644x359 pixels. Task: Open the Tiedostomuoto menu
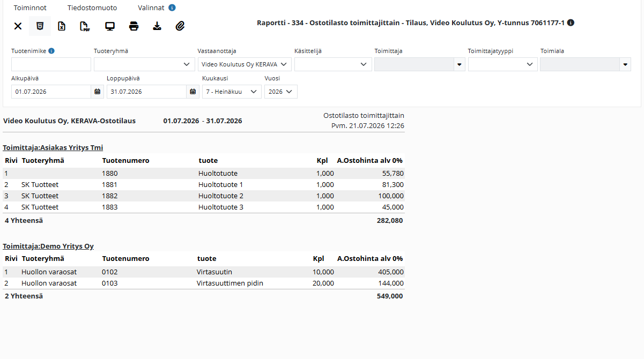[92, 8]
